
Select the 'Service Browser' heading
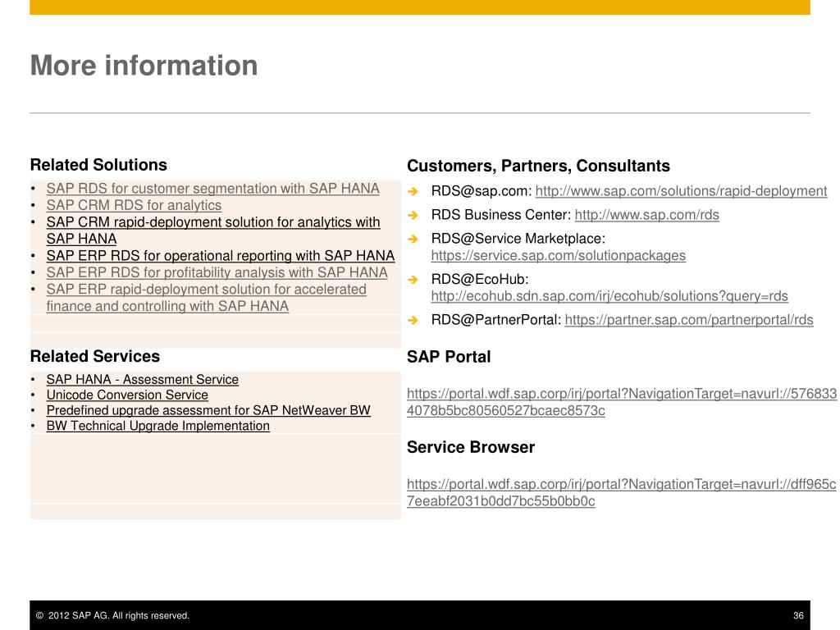pos(471,447)
